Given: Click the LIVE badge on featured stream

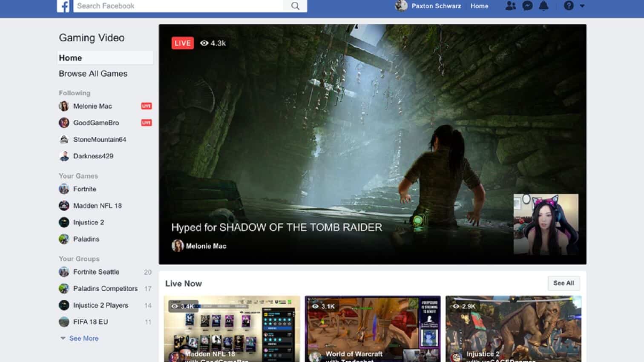Looking at the screenshot, I should click(182, 43).
